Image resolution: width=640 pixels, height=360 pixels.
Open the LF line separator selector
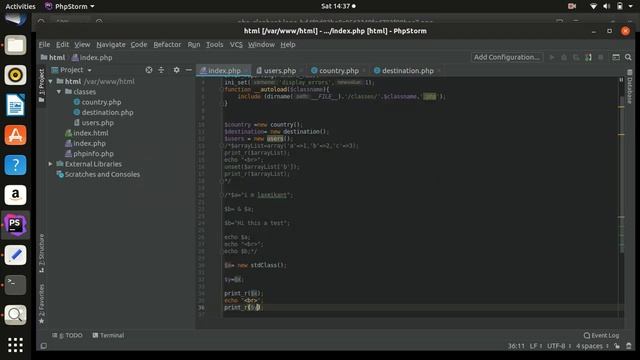[x=536, y=346]
